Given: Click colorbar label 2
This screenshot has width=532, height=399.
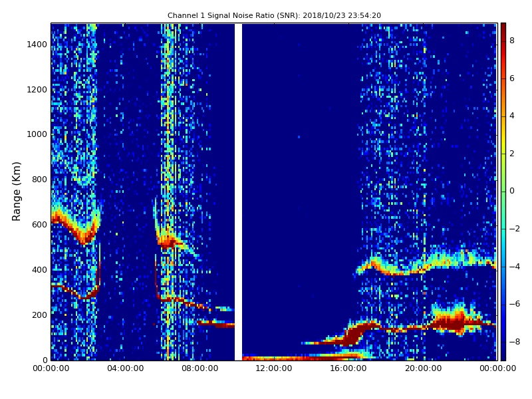Looking at the screenshot, I should pos(511,154).
